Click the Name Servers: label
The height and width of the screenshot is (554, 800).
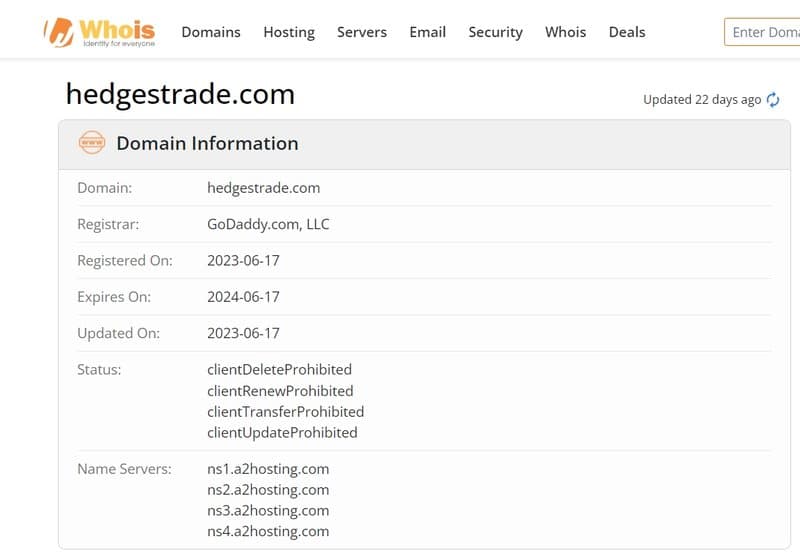(x=124, y=469)
